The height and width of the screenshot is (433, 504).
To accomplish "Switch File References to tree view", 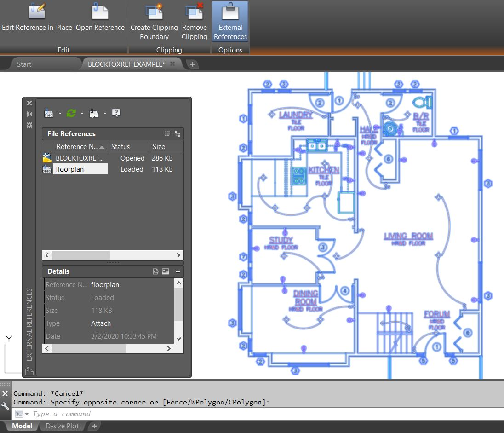I will point(178,134).
